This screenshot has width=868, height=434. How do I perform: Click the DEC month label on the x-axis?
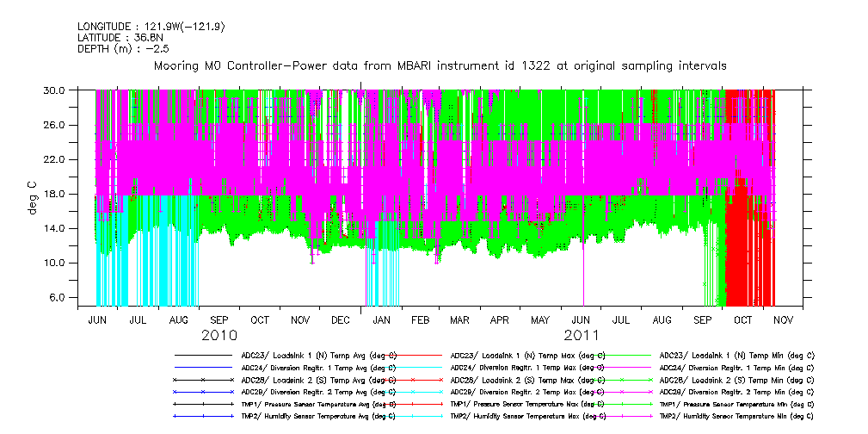coord(341,319)
